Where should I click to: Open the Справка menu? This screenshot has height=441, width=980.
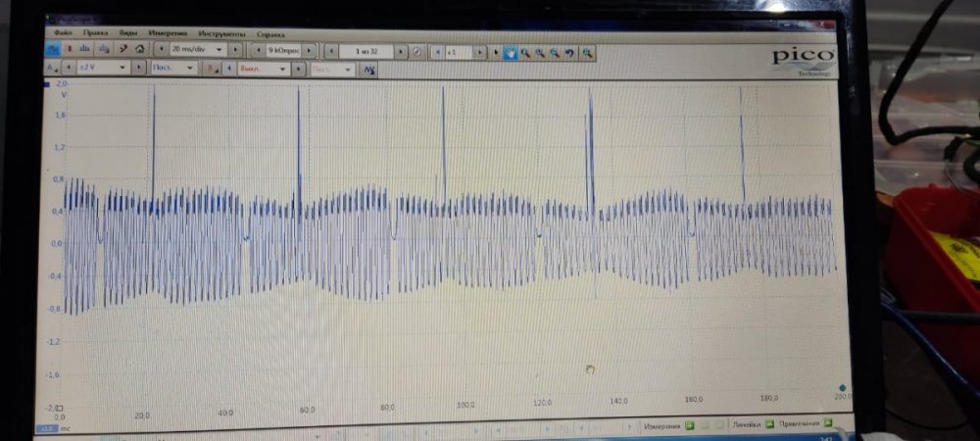coord(270,34)
